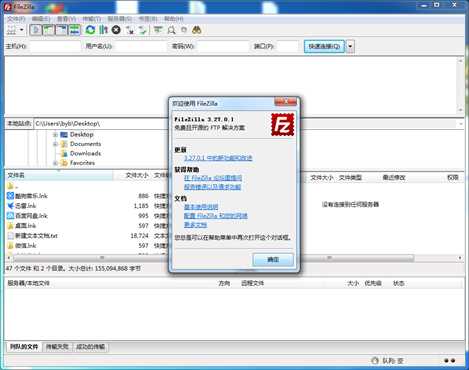The height and width of the screenshot is (370, 469).
Task: Open the 文件(F) menu
Action: (16, 19)
